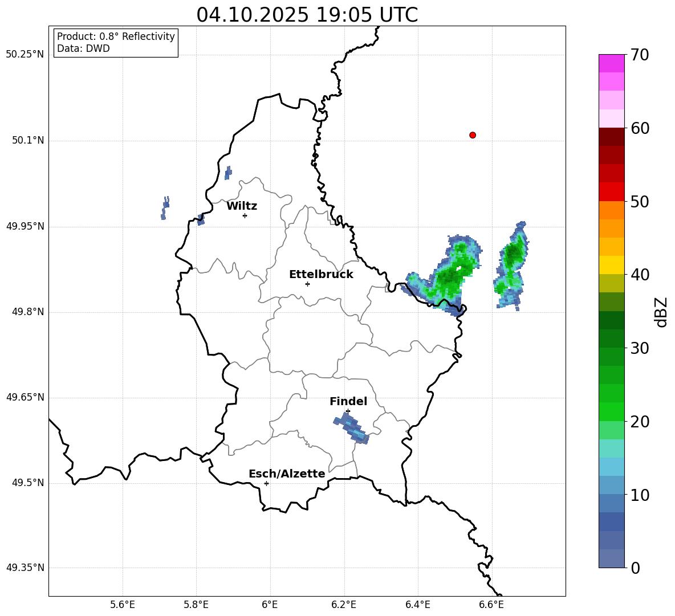Click the Findel city label
The height and width of the screenshot is (616, 675).
(x=348, y=401)
